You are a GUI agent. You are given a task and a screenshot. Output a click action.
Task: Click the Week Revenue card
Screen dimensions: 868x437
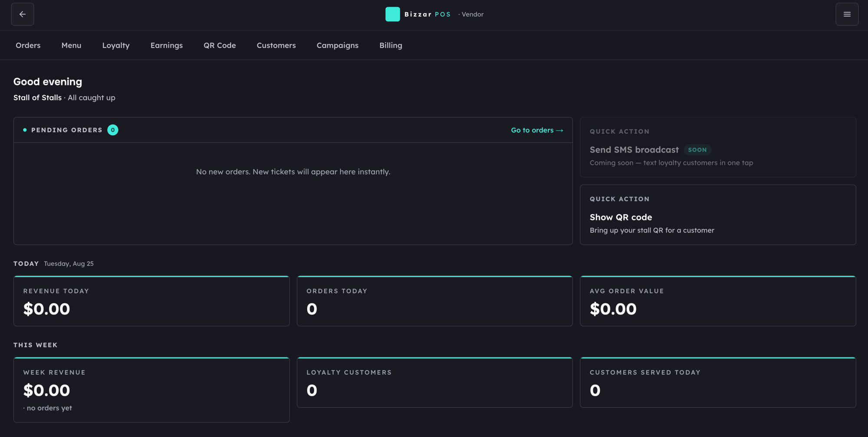pos(151,390)
